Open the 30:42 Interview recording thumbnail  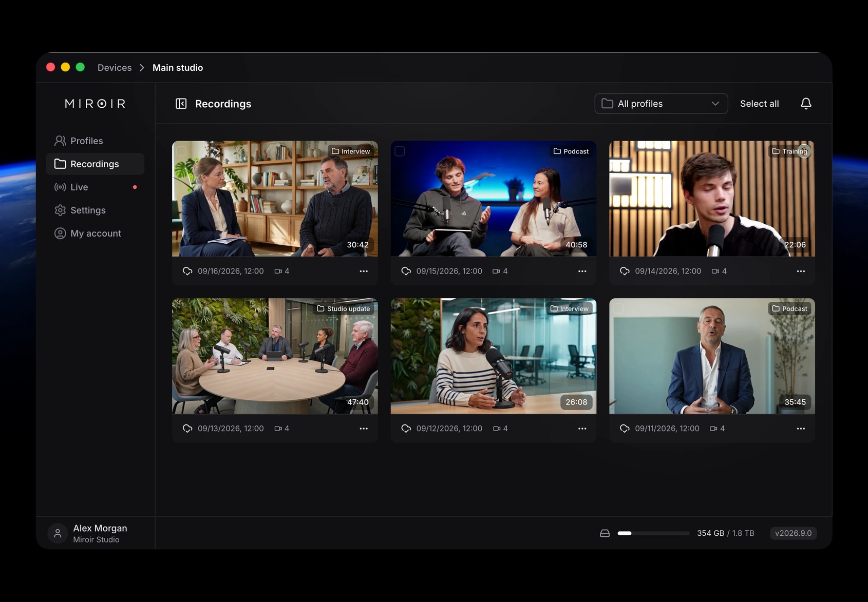tap(275, 199)
